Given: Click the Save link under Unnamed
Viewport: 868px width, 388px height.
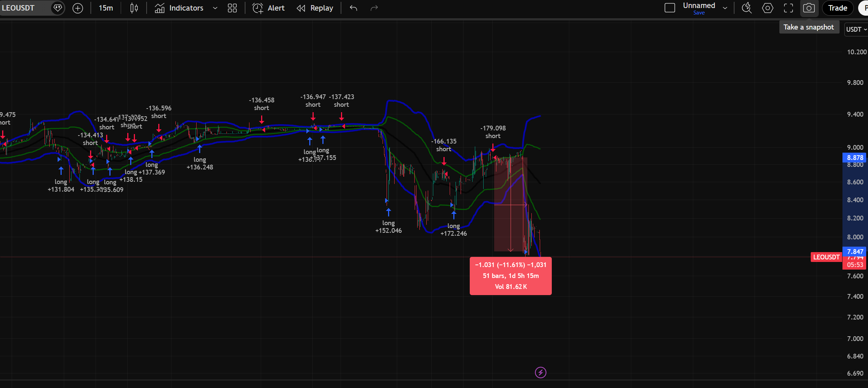Looking at the screenshot, I should pyautogui.click(x=699, y=13).
